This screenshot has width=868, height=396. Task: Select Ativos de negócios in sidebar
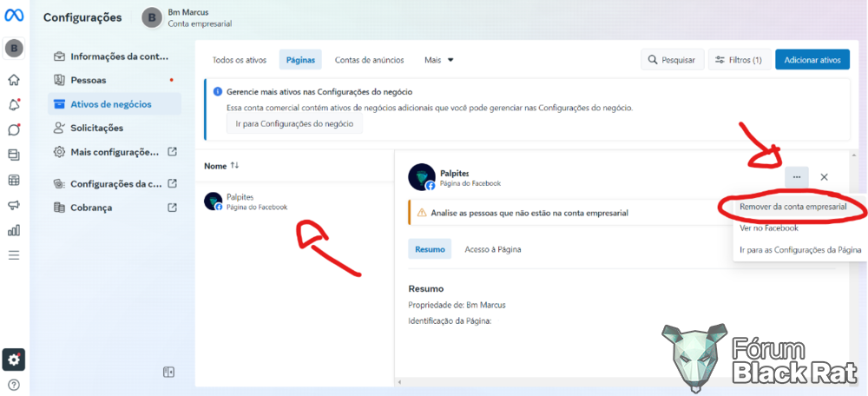click(115, 104)
